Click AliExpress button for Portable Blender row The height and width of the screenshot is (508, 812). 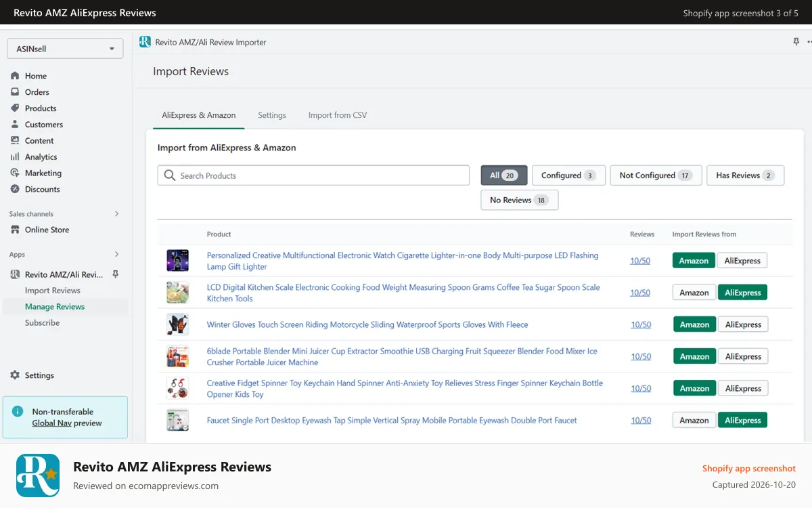tap(743, 356)
